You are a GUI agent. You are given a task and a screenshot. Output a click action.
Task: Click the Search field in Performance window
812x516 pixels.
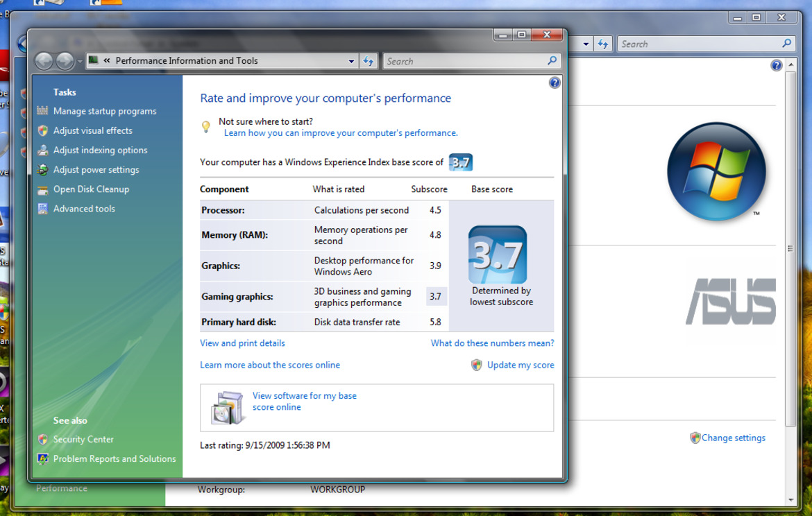pos(464,61)
